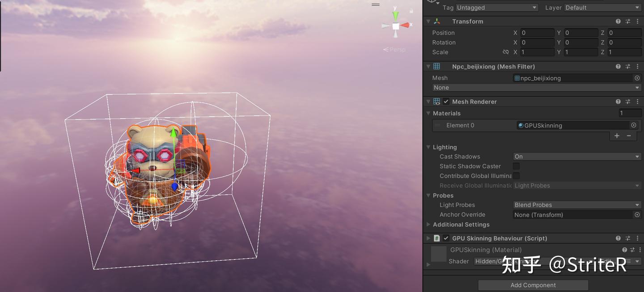The height and width of the screenshot is (292, 644).
Task: Click blue Z move handle on bear
Action: (174, 186)
